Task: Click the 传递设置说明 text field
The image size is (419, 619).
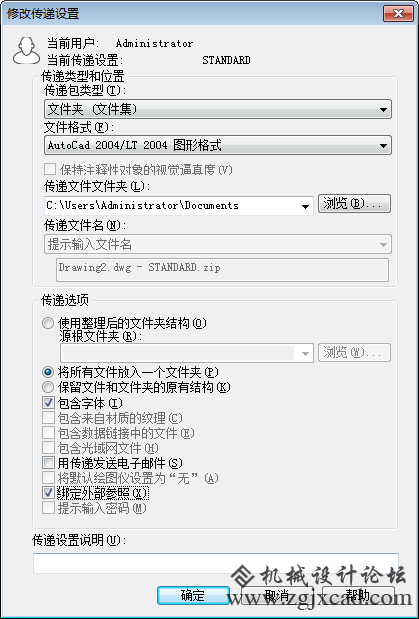Action: (x=216, y=563)
